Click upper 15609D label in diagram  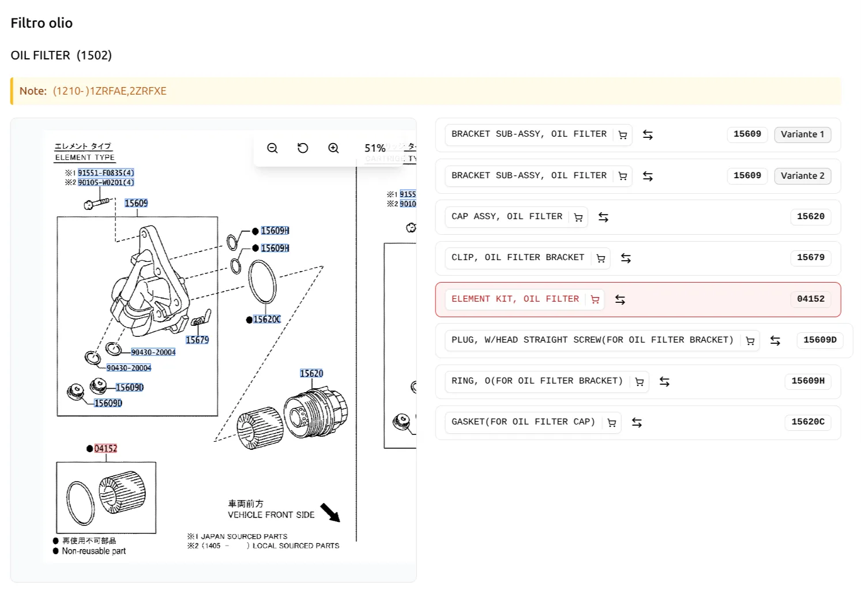pyautogui.click(x=130, y=388)
